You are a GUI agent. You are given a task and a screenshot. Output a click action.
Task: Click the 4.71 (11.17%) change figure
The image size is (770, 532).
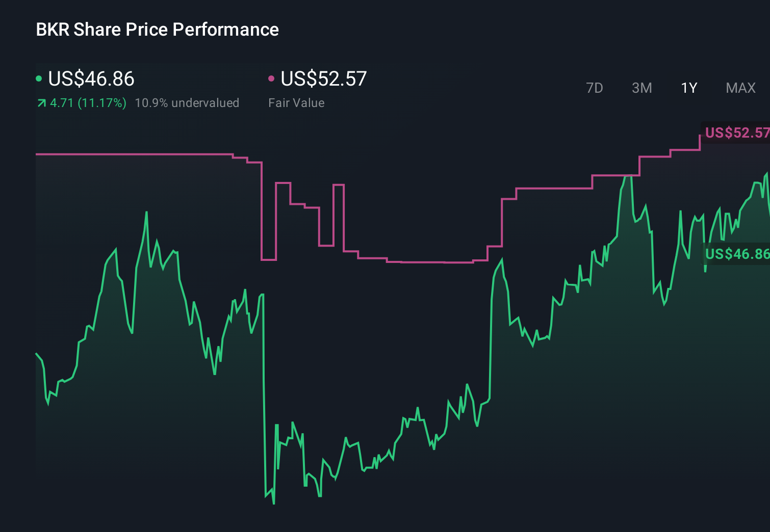pos(88,103)
